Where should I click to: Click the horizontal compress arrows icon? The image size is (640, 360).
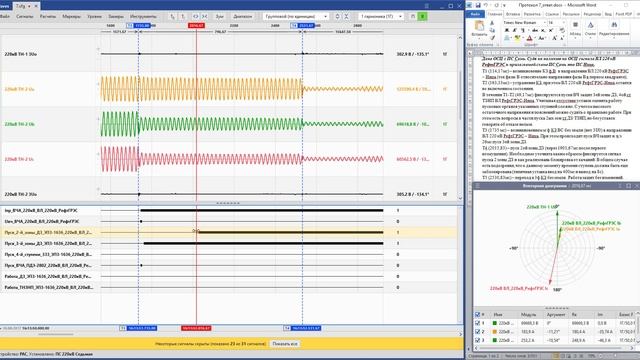pos(204,16)
